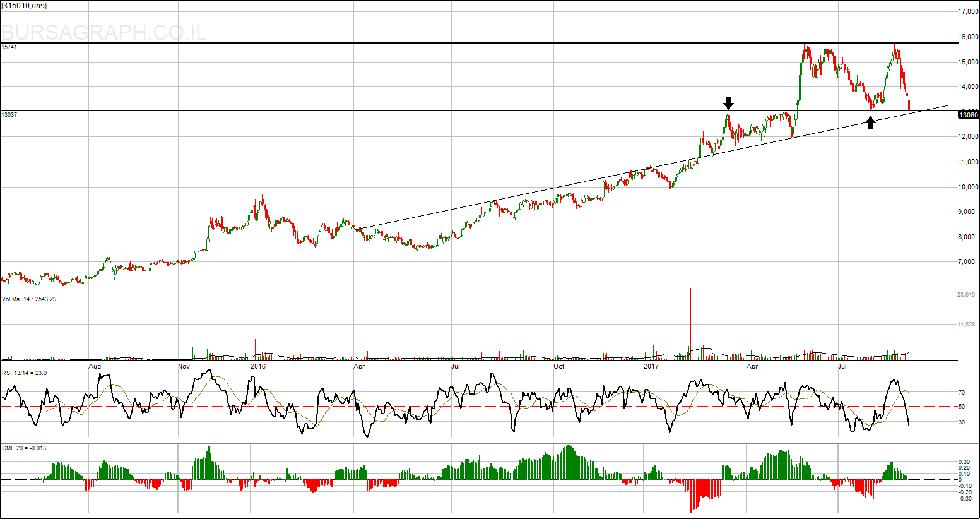
Task: Click the 11,000 price axis label
Action: (x=968, y=162)
